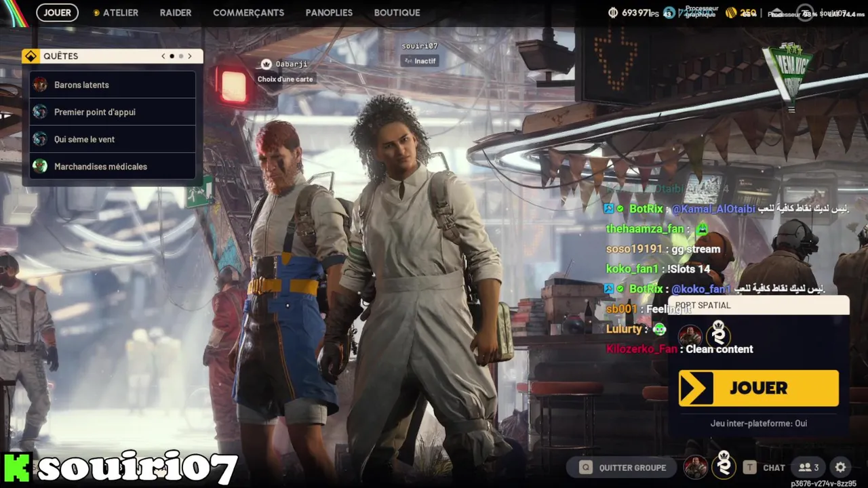This screenshot has height=488, width=868.
Task: Click the Inactif status badge
Action: pos(420,61)
